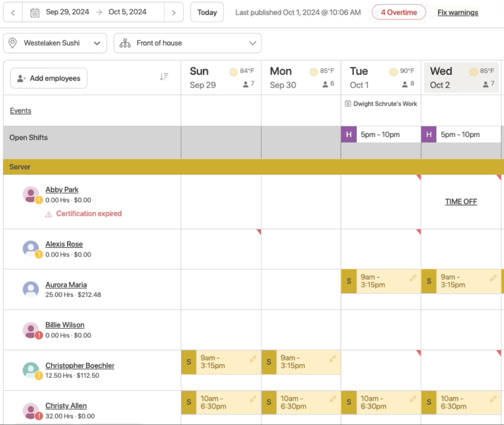Open the Front of house department dropdown
The image size is (504, 425).
[188, 43]
